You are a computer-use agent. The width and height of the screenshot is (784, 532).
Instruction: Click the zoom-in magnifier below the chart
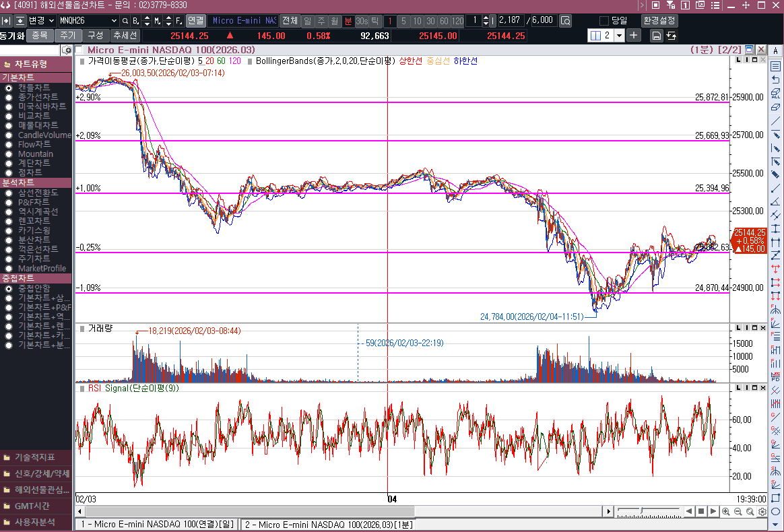tap(725, 512)
